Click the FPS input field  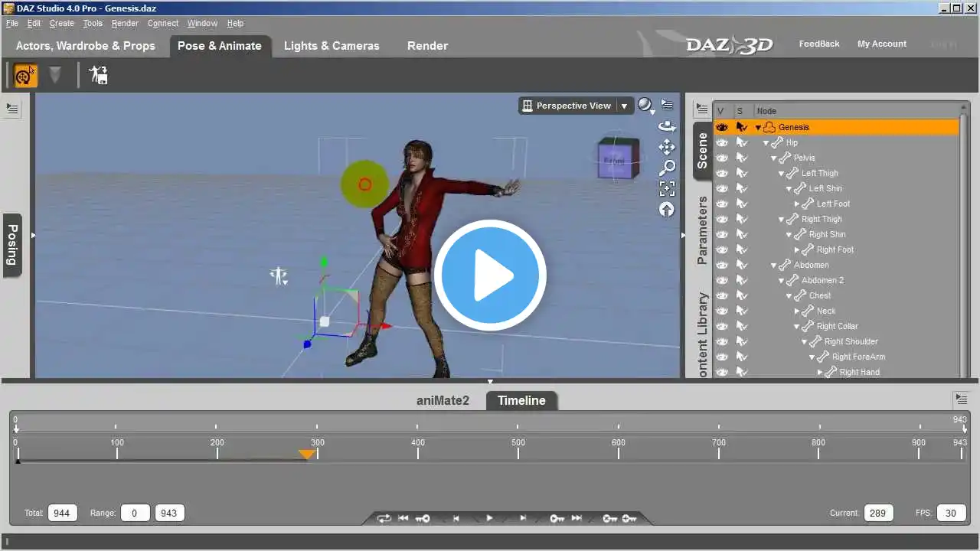click(951, 513)
